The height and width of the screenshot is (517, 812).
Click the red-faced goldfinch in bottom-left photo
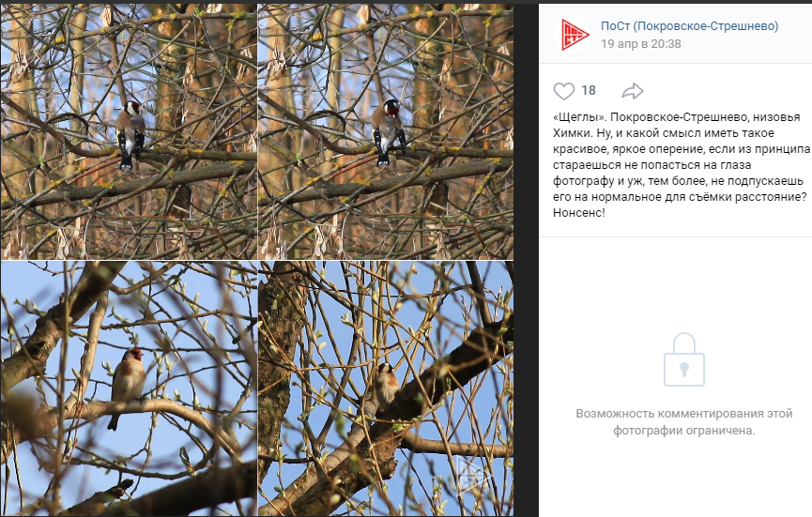coord(127,386)
